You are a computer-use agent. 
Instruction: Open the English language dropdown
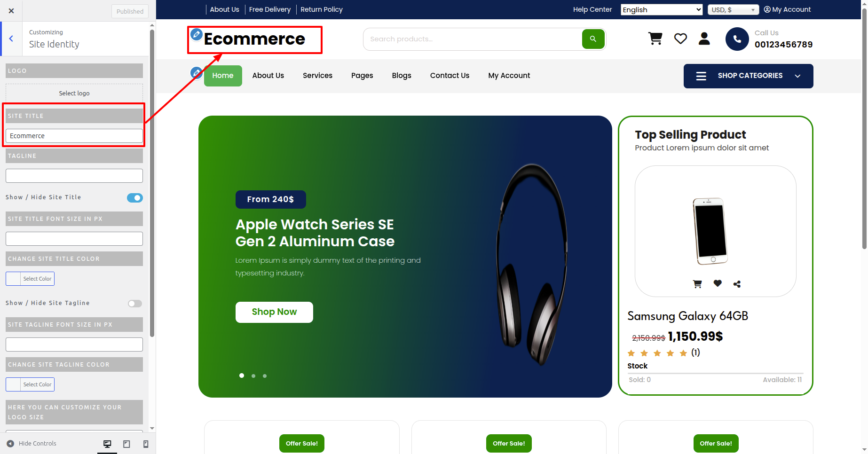[662, 9]
